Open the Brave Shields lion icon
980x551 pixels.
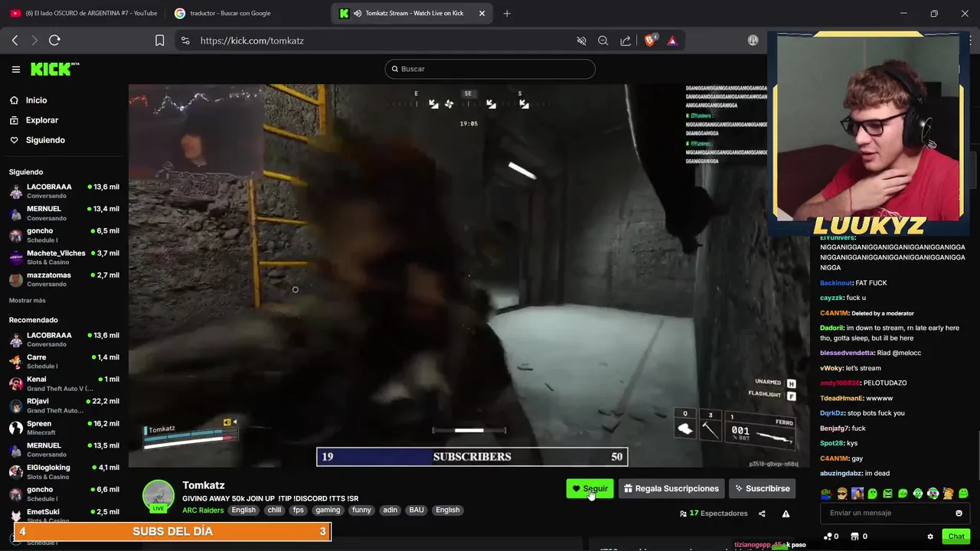650,41
